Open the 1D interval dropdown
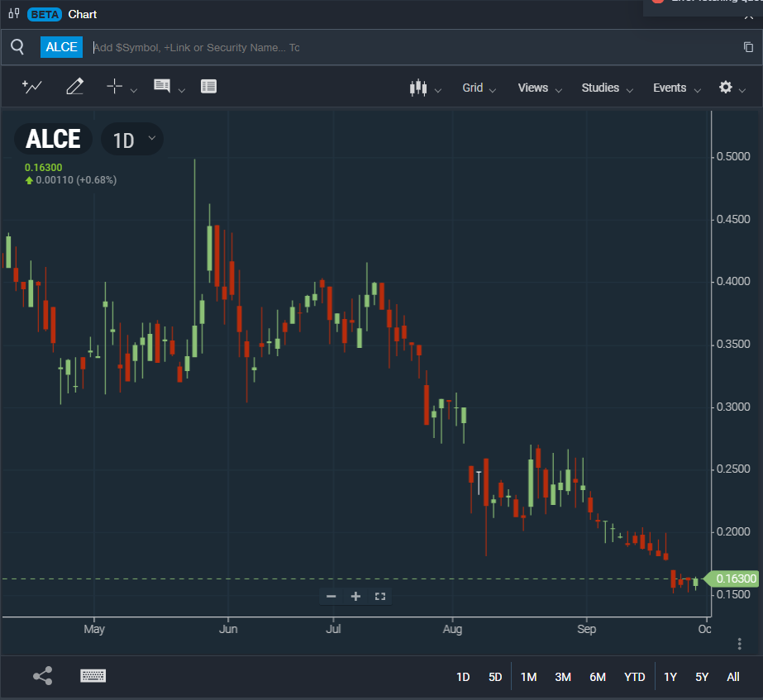The width and height of the screenshot is (763, 700). coord(132,140)
